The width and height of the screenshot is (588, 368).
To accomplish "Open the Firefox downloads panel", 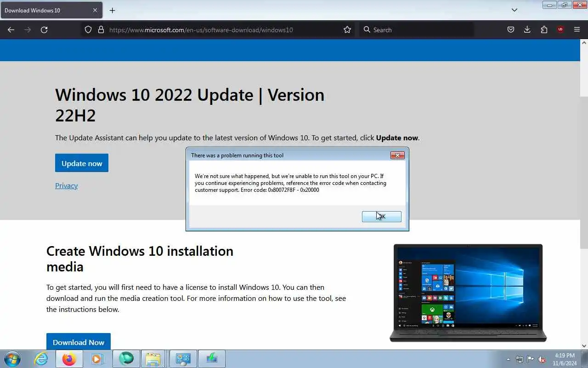I will click(527, 30).
